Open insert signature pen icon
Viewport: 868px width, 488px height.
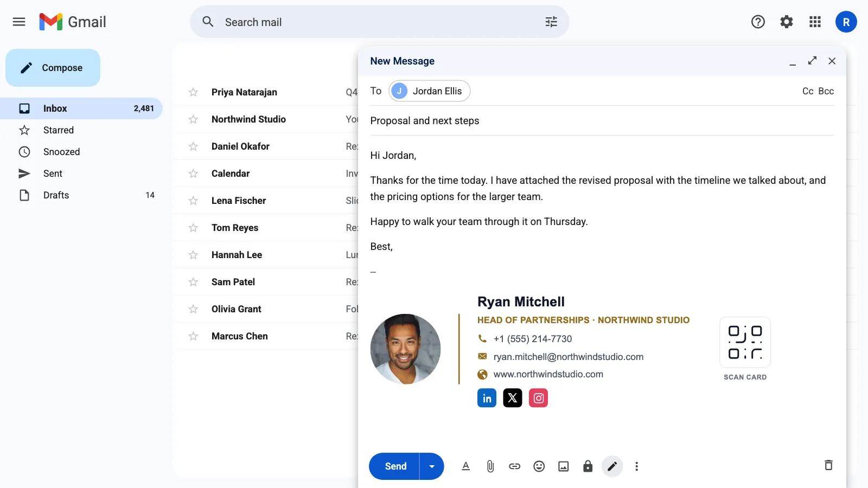[x=612, y=466]
